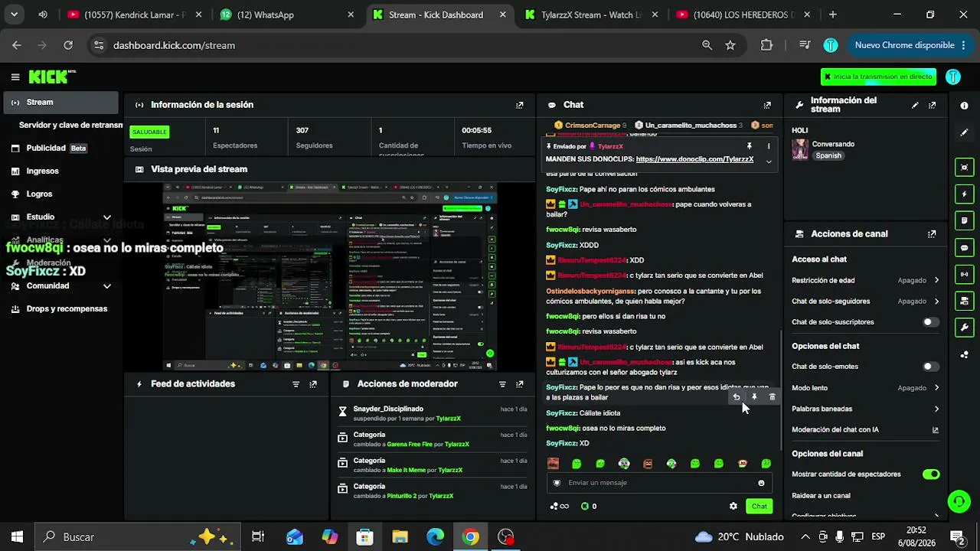This screenshot has height=551, width=980.
Task: Pop out the Acciones de moderador panel
Action: click(520, 384)
